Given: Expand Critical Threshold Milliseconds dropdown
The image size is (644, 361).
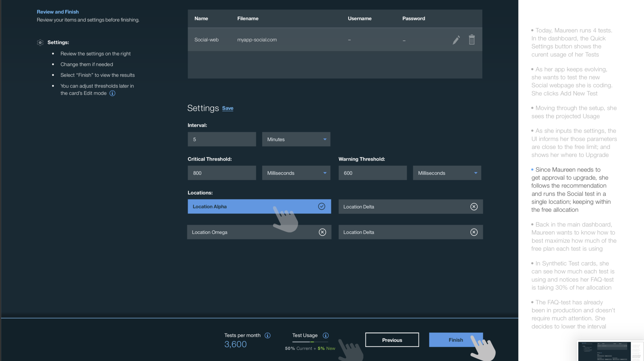Looking at the screenshot, I should point(296,173).
